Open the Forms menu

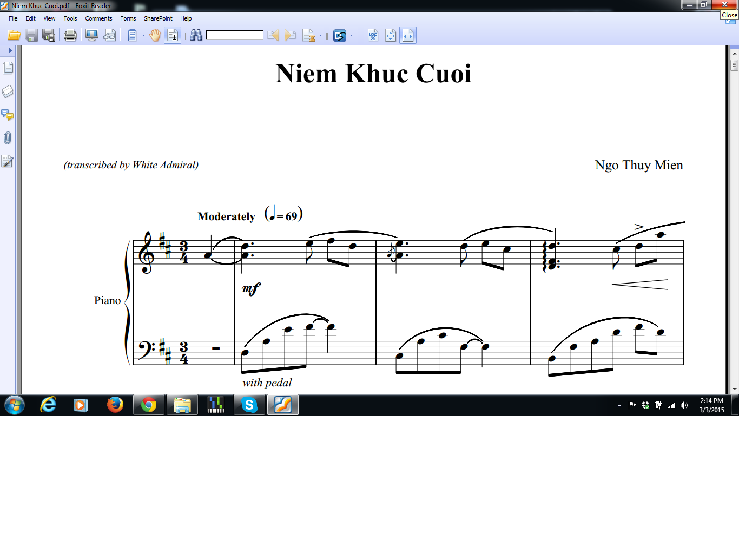[128, 18]
